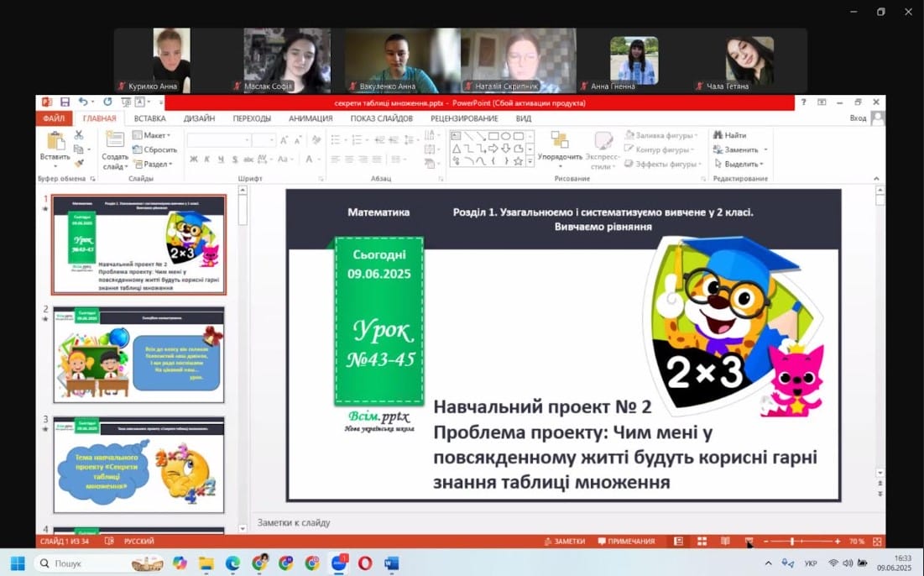
Task: Collapse the ribbon with the chevron
Action: [x=876, y=179]
